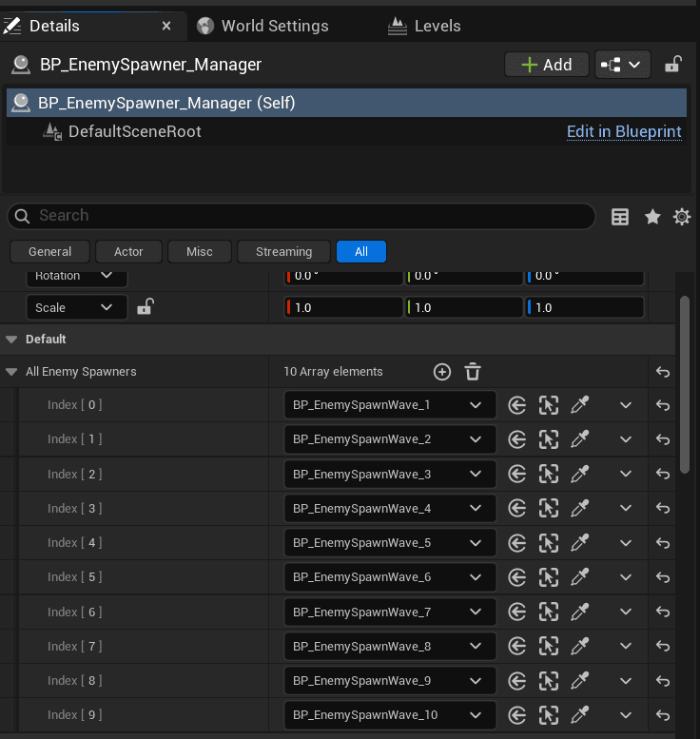
Task: Open the Details panel settings gear
Action: [x=681, y=217]
